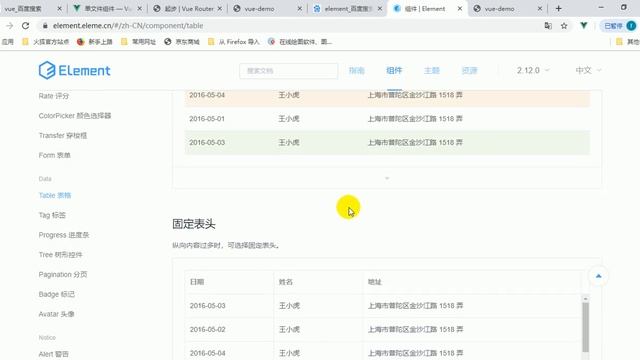Click the 2016-05-04 cell in orange row

tap(207, 95)
